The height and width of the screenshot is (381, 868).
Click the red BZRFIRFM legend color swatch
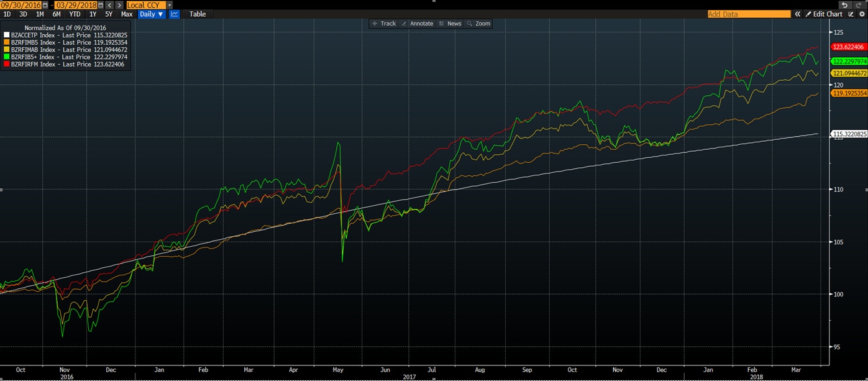[7, 64]
